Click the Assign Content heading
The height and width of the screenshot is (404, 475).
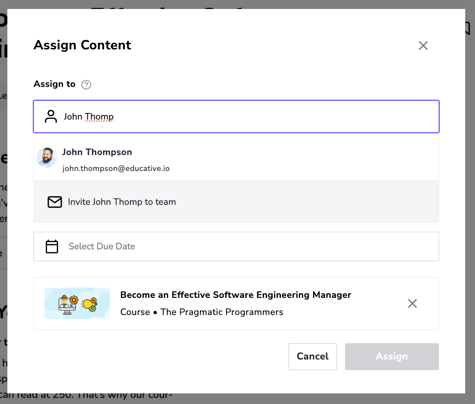pyautogui.click(x=82, y=45)
